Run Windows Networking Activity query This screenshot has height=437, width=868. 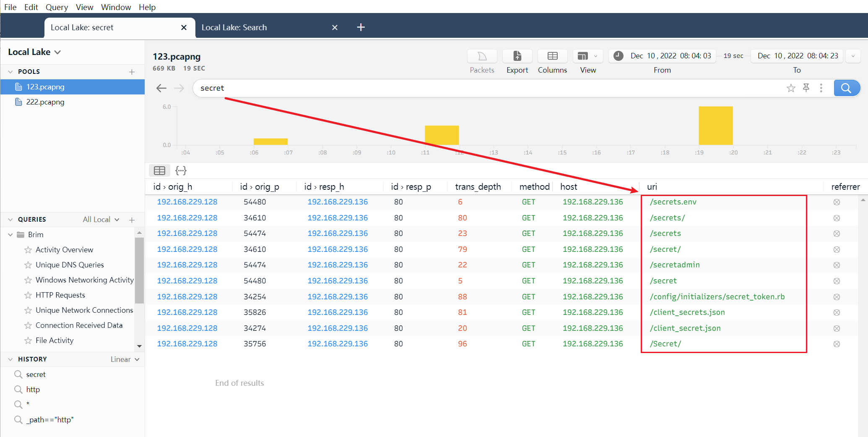click(84, 280)
